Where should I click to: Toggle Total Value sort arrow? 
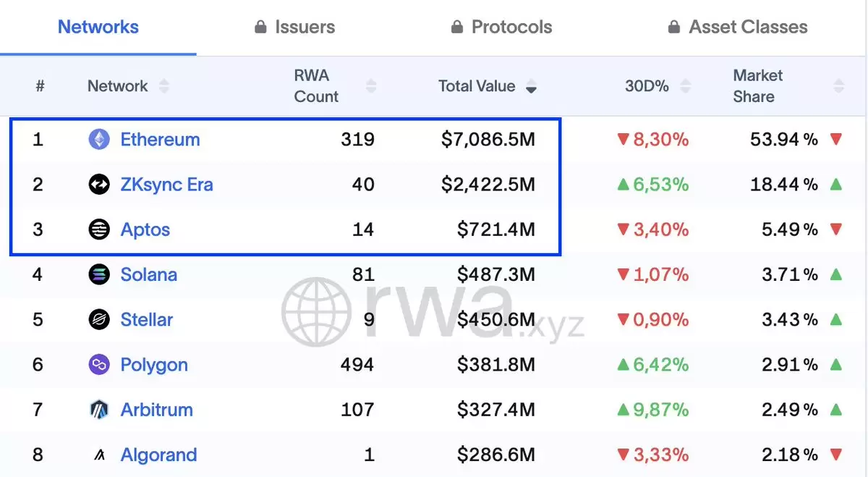point(532,86)
